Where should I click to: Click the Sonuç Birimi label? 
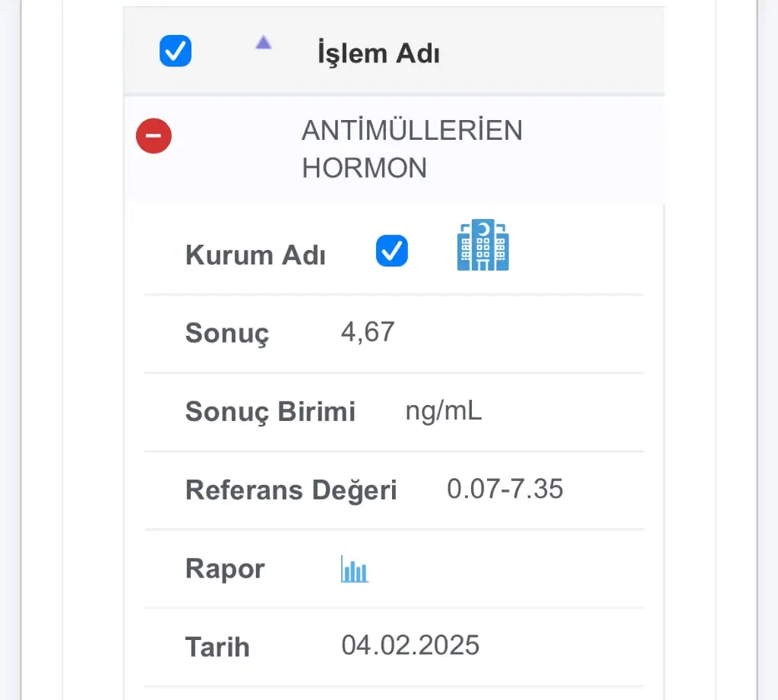coord(270,412)
